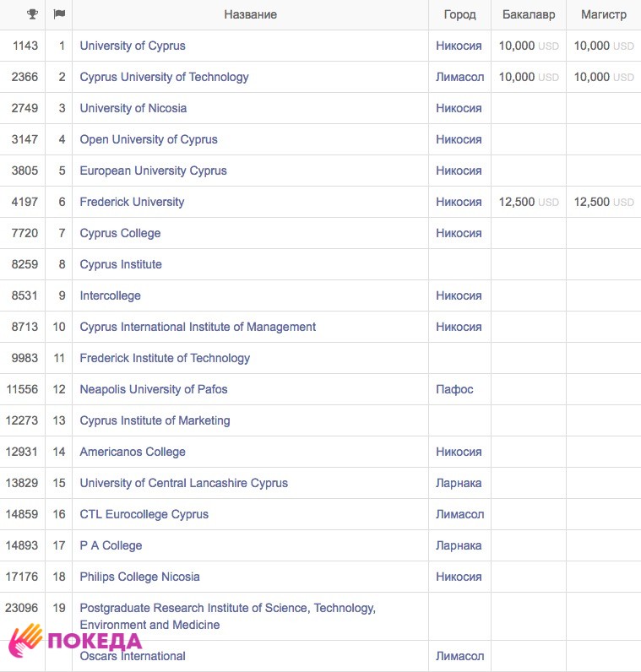The height and width of the screenshot is (672, 641).
Task: Click University of Central Lancashire Cyprus
Action: [x=183, y=483]
